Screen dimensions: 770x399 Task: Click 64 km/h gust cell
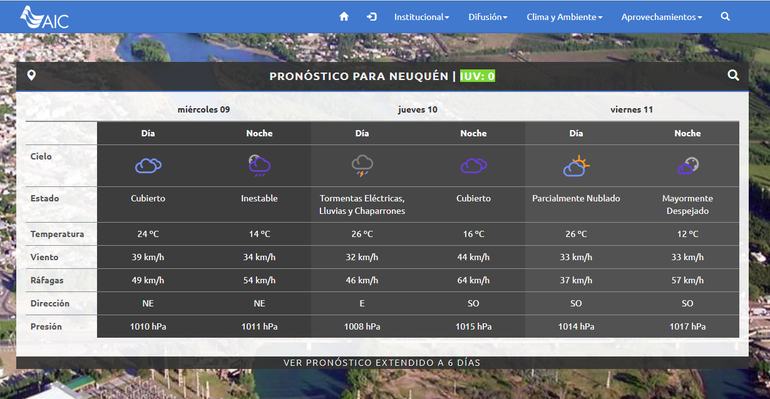473,280
